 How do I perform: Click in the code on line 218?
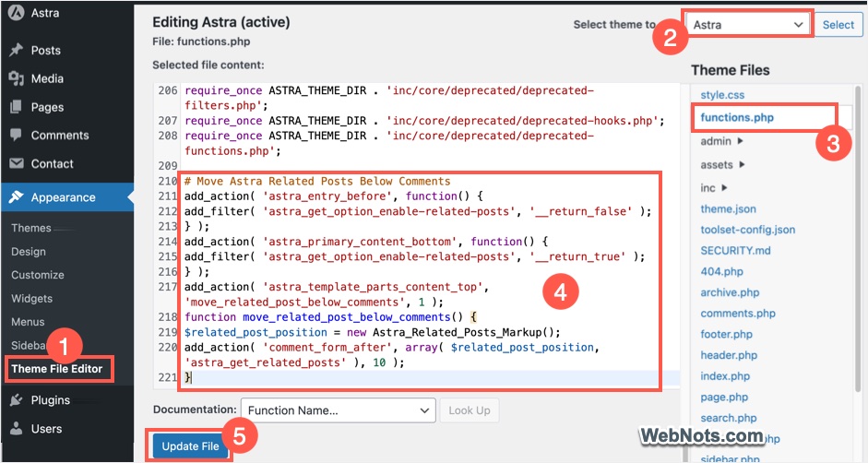(x=330, y=316)
